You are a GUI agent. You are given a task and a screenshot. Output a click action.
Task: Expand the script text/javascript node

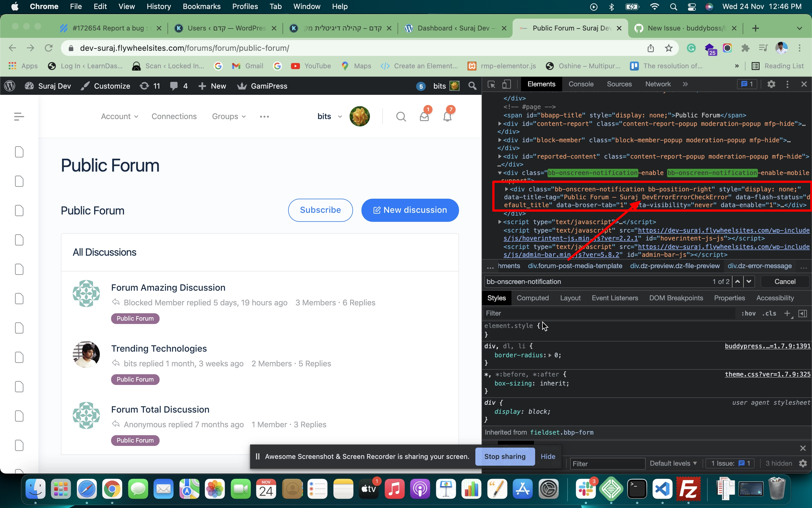pyautogui.click(x=500, y=222)
